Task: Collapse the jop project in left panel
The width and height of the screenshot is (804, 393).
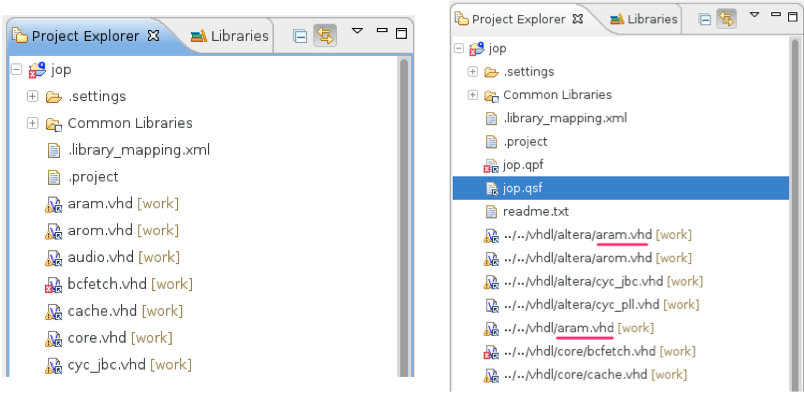Action: tap(16, 69)
